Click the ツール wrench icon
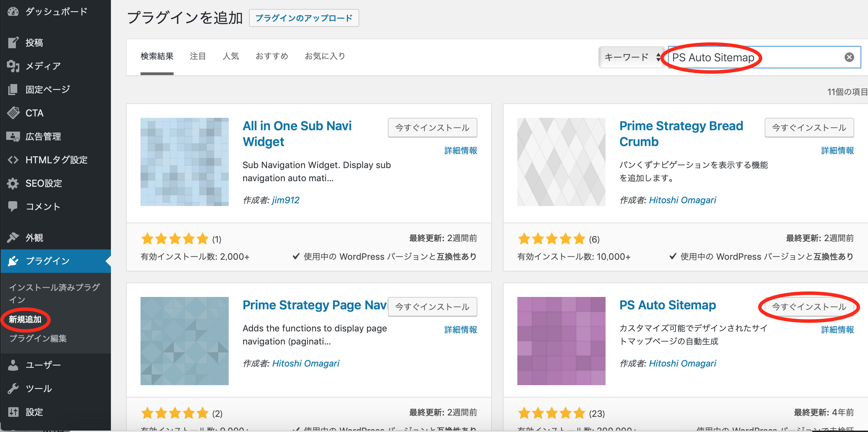The image size is (868, 432). [x=13, y=389]
